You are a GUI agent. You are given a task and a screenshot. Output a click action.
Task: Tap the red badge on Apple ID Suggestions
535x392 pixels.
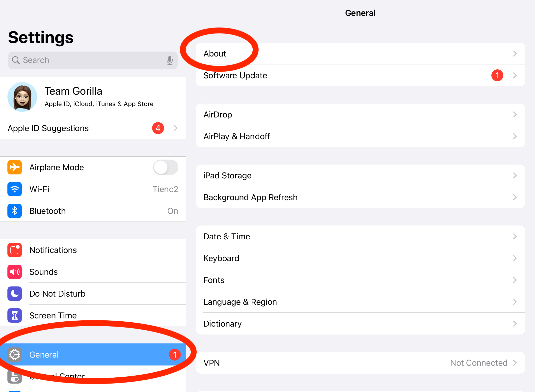point(158,128)
